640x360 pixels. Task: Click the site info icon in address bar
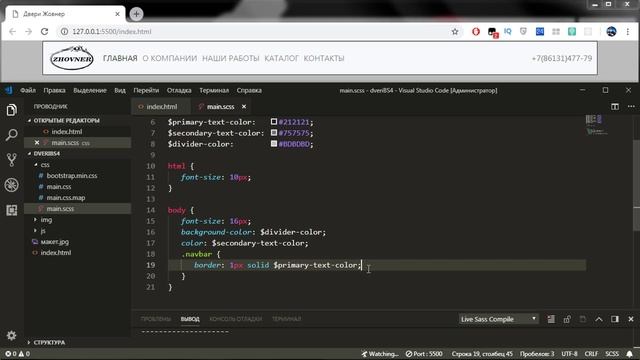click(64, 31)
